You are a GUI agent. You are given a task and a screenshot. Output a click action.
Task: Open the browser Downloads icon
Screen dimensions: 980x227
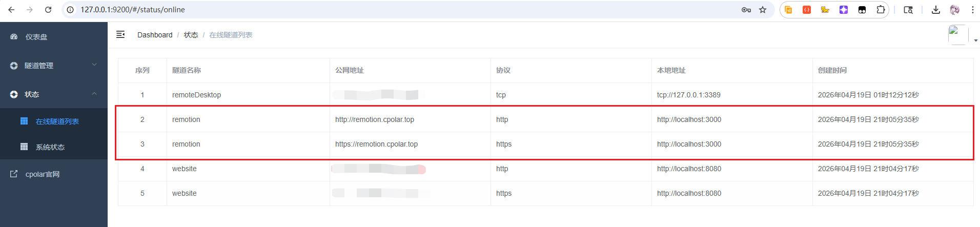pos(936,10)
